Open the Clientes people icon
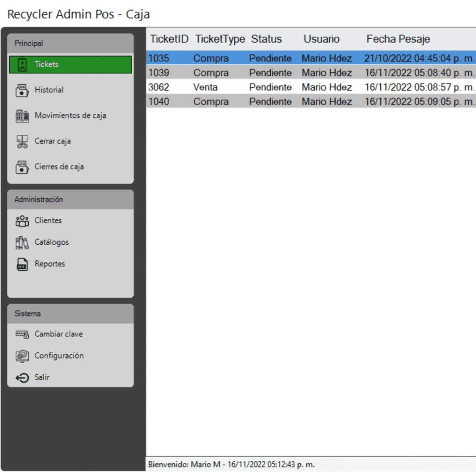 22,221
